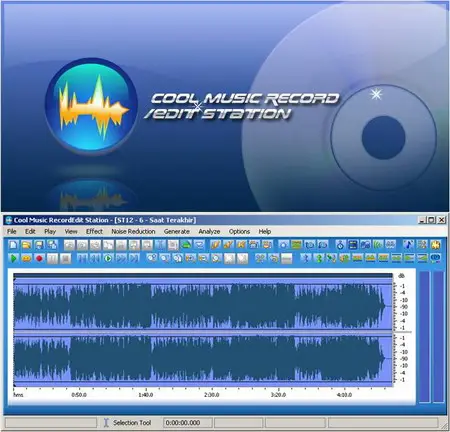
Task: Click the dark film-strip toolbar icon
Action: click(x=353, y=245)
